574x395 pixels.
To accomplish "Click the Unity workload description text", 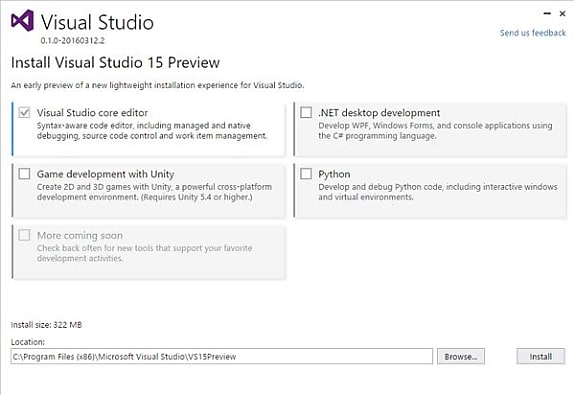I will click(154, 192).
